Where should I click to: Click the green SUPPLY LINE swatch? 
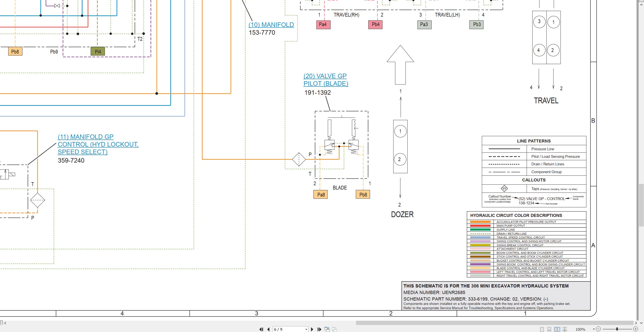480,230
